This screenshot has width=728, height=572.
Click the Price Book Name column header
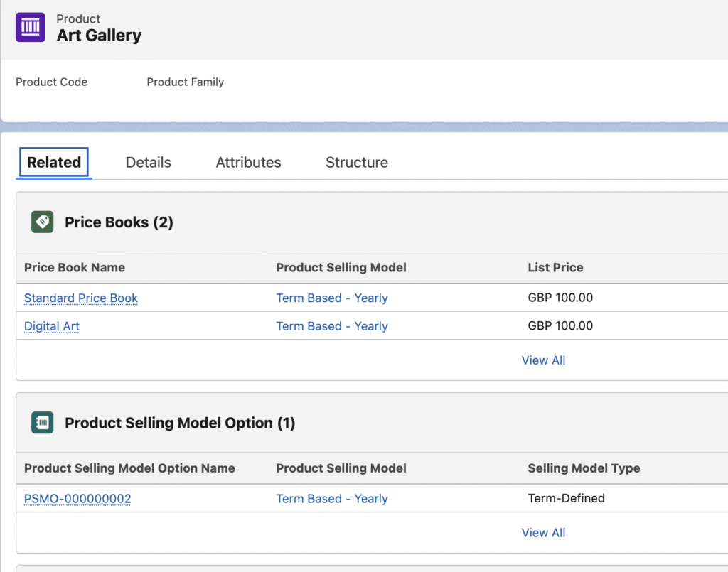click(x=75, y=268)
